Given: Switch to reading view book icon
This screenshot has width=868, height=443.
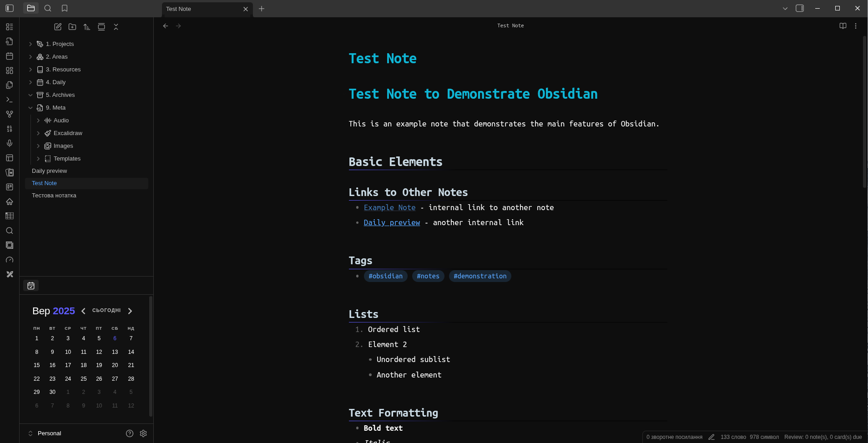Looking at the screenshot, I should tap(843, 26).
